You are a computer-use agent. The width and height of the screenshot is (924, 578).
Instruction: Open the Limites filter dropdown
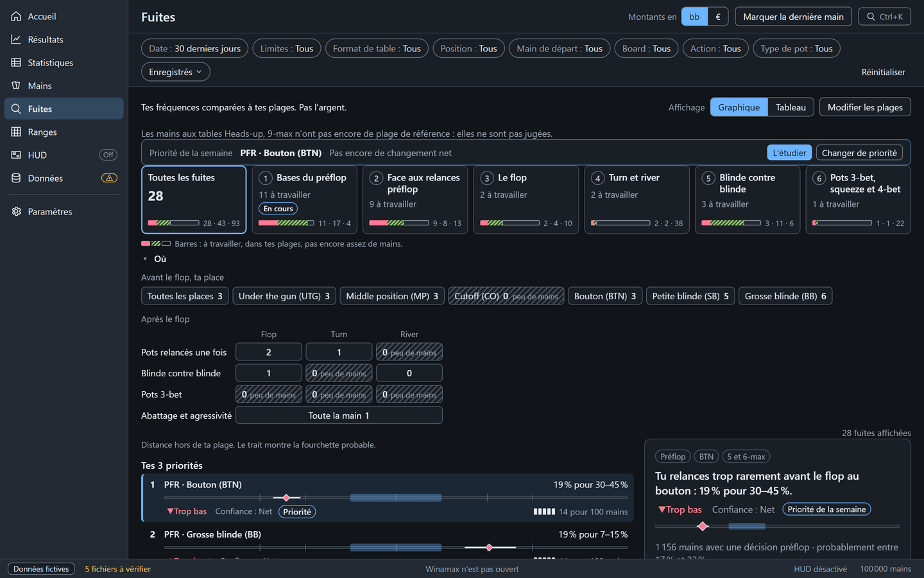click(x=287, y=48)
